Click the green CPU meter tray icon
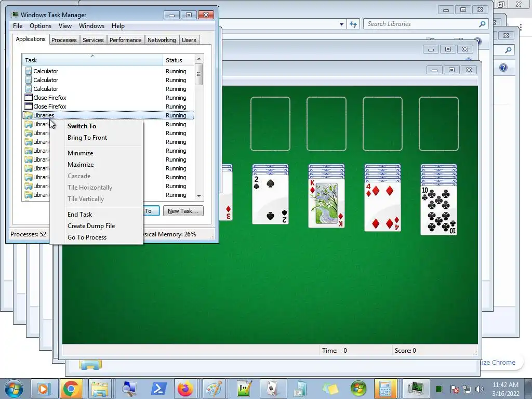The width and height of the screenshot is (532, 399). [x=439, y=389]
